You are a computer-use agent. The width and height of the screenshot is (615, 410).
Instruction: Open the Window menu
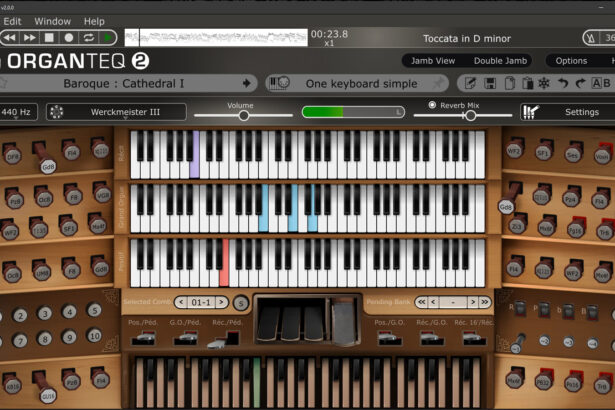pos(53,21)
